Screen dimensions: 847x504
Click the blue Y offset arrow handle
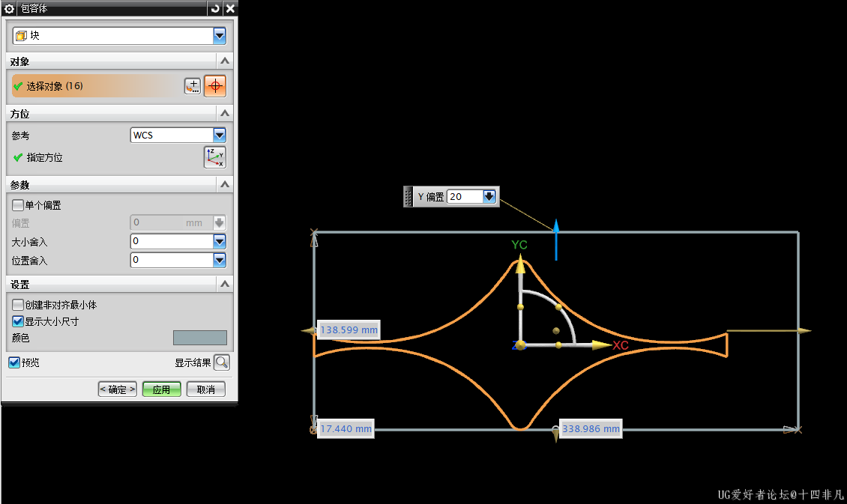556,240
